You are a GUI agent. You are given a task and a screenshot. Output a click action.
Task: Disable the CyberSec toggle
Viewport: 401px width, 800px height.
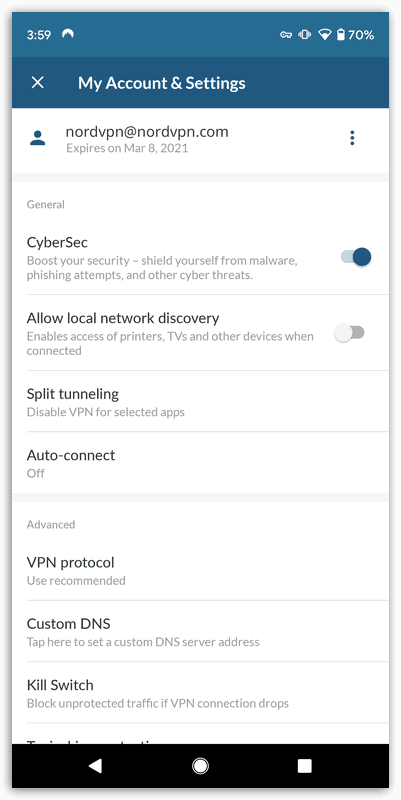[x=356, y=257]
